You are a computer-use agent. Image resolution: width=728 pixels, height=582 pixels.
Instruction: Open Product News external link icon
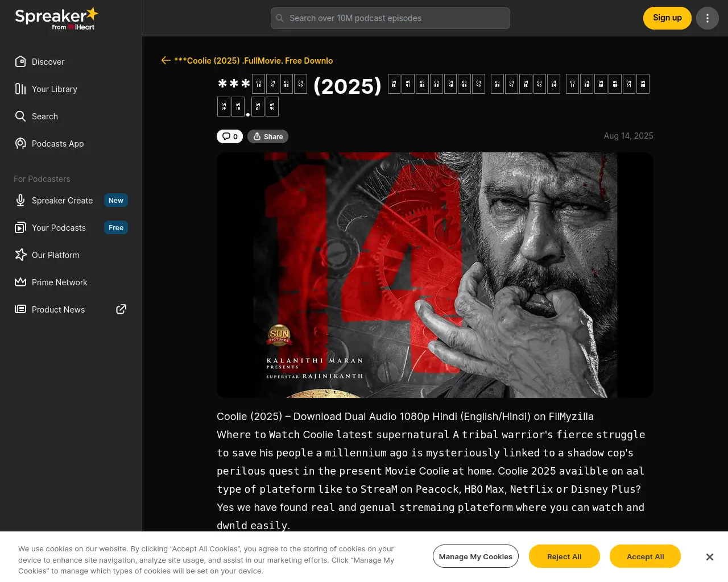121,309
